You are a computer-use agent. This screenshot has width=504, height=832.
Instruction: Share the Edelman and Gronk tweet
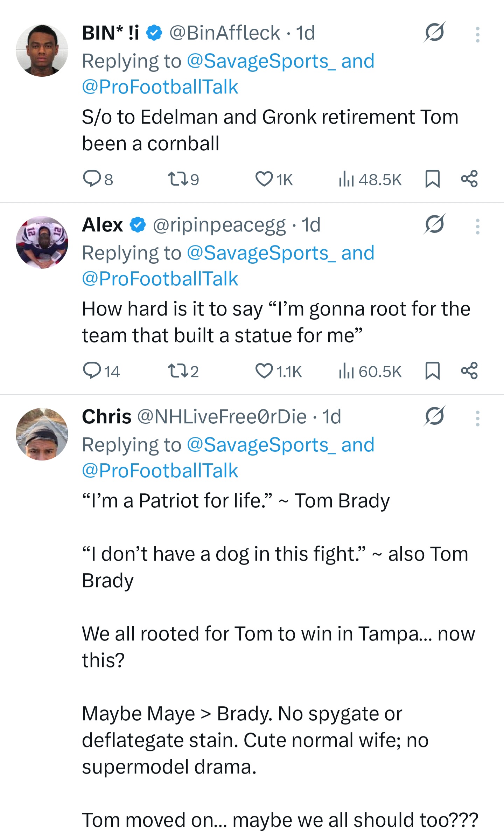469,179
